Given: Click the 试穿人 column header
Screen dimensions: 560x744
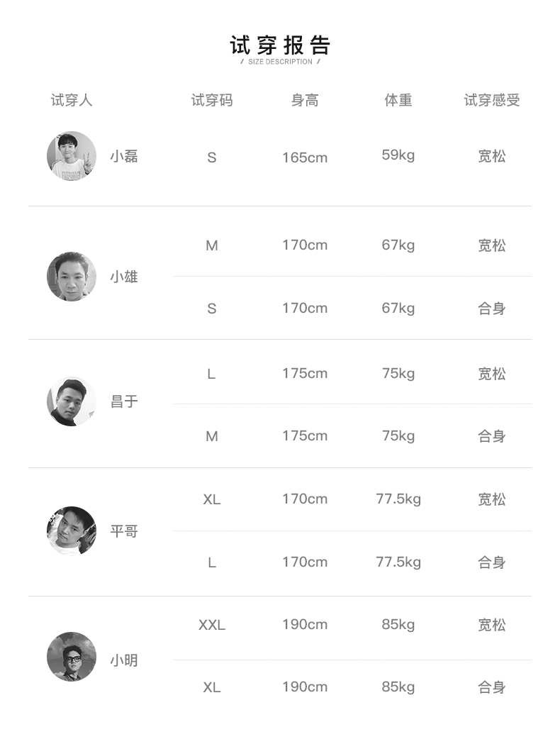Looking at the screenshot, I should click(x=72, y=100).
